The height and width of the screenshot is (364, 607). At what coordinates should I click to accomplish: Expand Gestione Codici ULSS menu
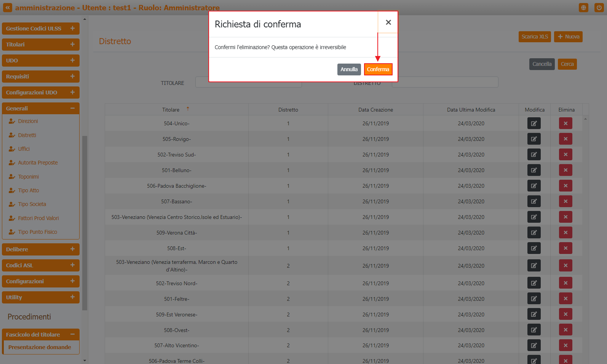(x=41, y=29)
